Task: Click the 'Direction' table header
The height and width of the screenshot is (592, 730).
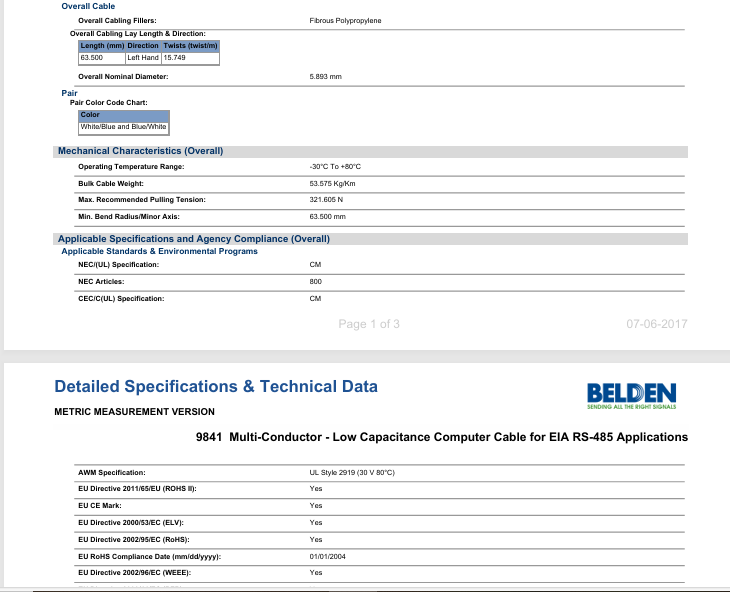Action: pos(143,46)
